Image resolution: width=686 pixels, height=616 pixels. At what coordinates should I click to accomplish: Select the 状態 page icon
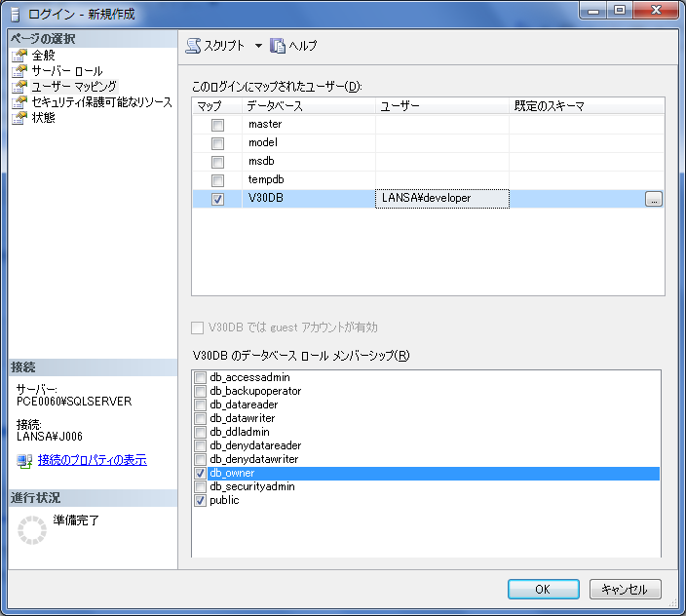pyautogui.click(x=19, y=118)
